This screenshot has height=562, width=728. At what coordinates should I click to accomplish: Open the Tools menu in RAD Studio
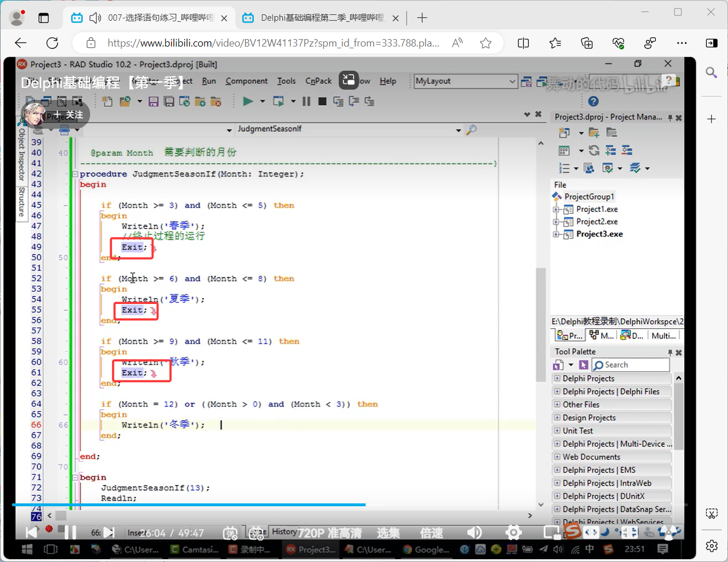tap(286, 81)
